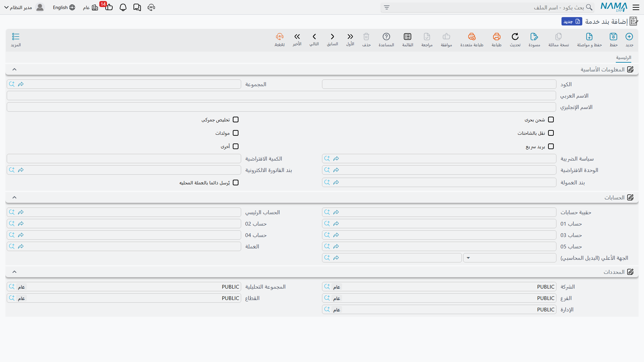Click the بند الفاتورة الالكترونية field
Image resolution: width=644 pixels, height=362 pixels.
pos(124,170)
